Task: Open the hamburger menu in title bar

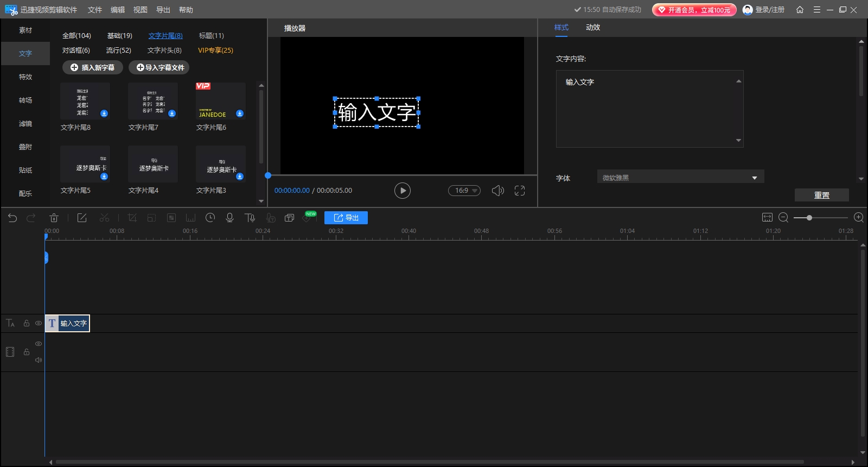Action: point(816,10)
